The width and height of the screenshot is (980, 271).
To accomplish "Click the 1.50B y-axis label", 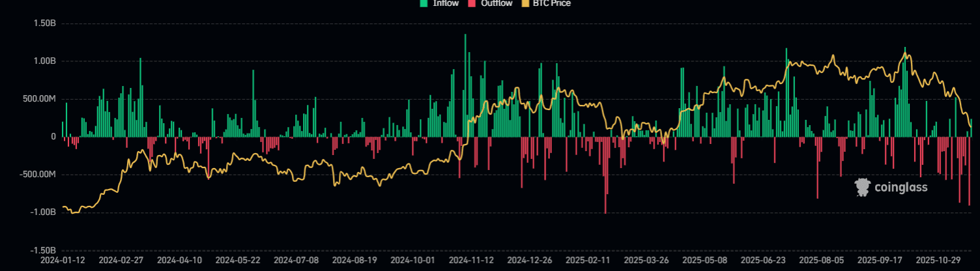I will click(44, 23).
